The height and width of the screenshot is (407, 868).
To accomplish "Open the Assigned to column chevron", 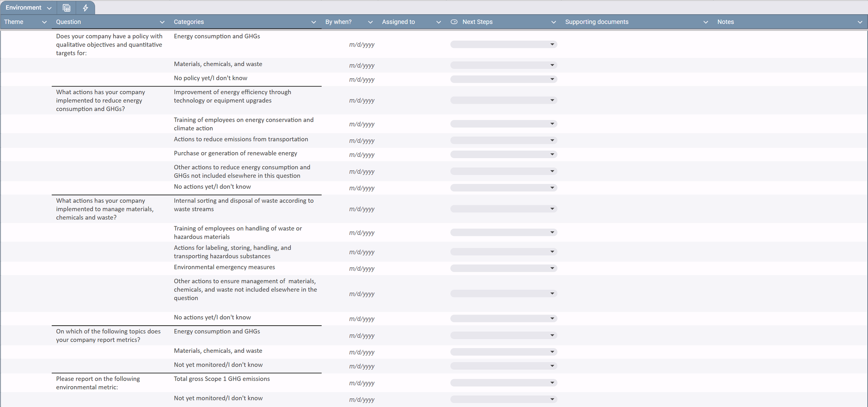I will [439, 22].
